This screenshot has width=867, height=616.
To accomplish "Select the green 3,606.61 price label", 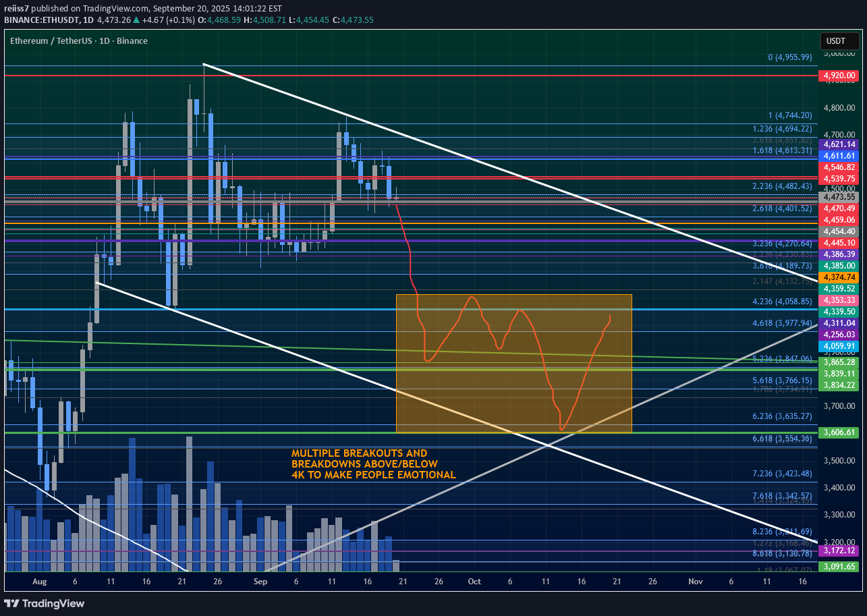I will pyautogui.click(x=839, y=432).
